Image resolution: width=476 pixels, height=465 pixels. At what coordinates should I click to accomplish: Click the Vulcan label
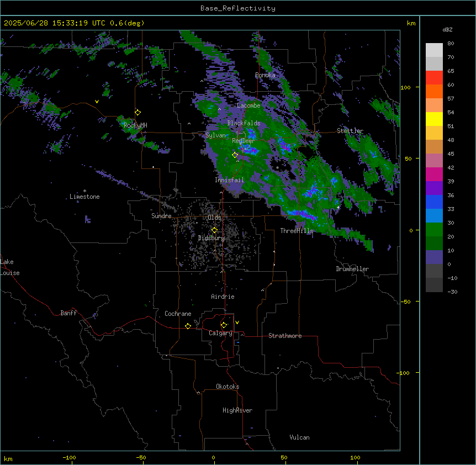pyautogui.click(x=300, y=437)
